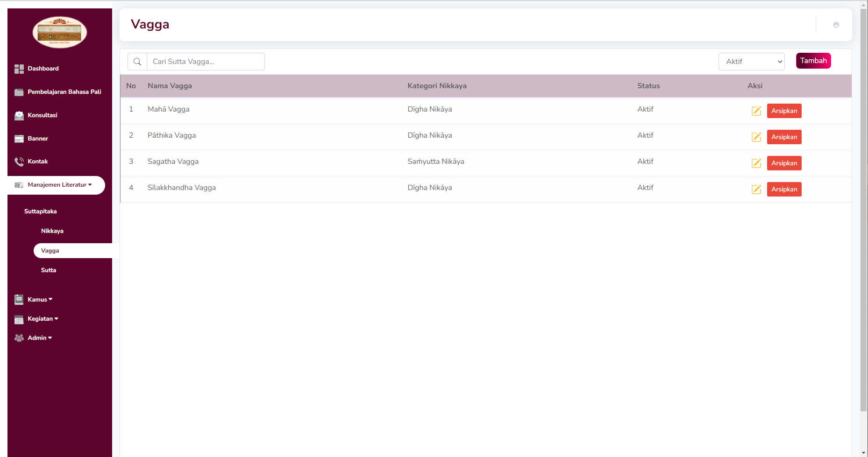Click the edit icon for Mahā Vagga

756,111
